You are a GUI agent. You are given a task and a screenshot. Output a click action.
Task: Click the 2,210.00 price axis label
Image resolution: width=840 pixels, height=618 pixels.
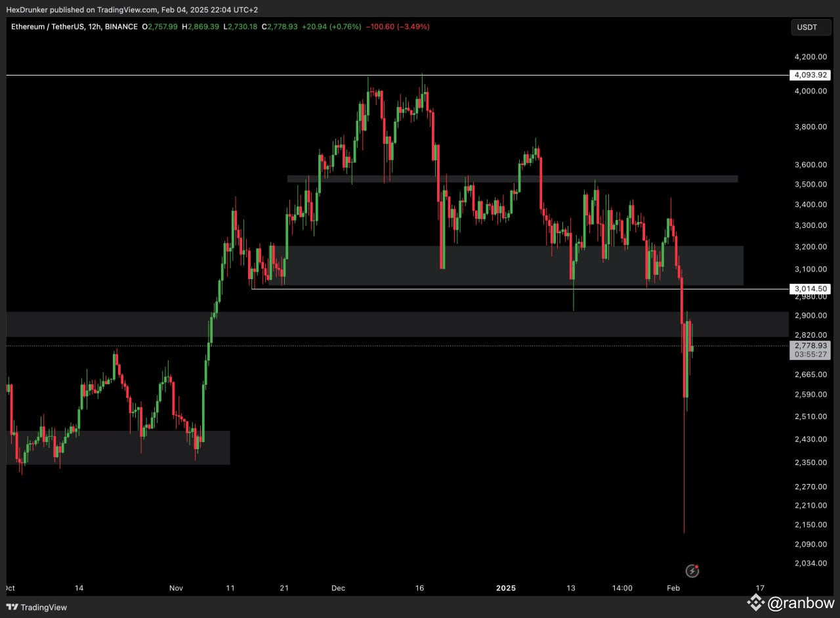(811, 506)
